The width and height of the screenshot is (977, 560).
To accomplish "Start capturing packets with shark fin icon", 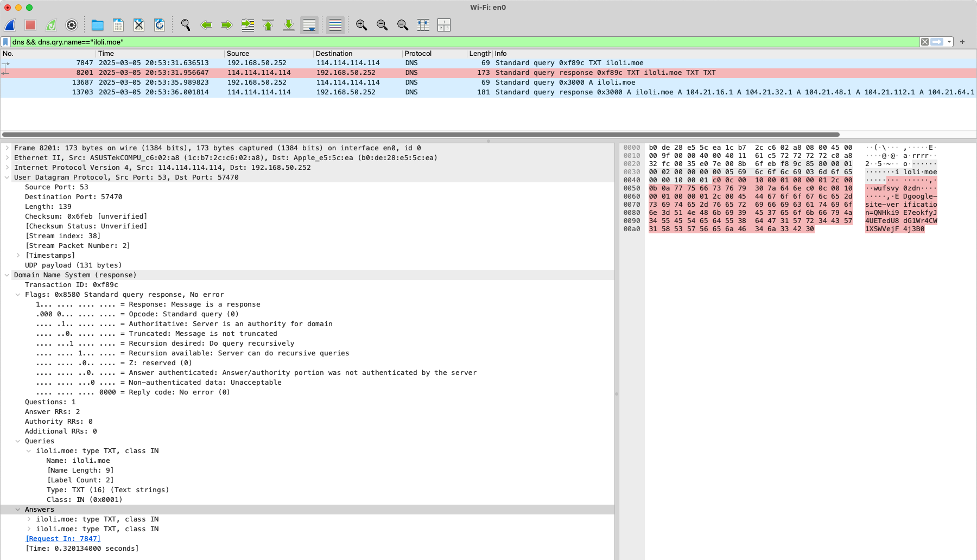I will tap(10, 25).
